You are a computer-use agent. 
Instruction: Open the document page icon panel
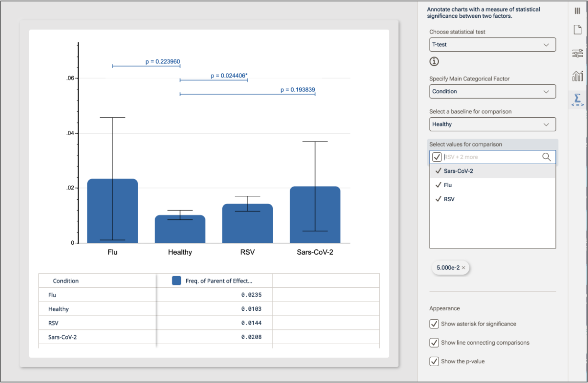(x=577, y=30)
